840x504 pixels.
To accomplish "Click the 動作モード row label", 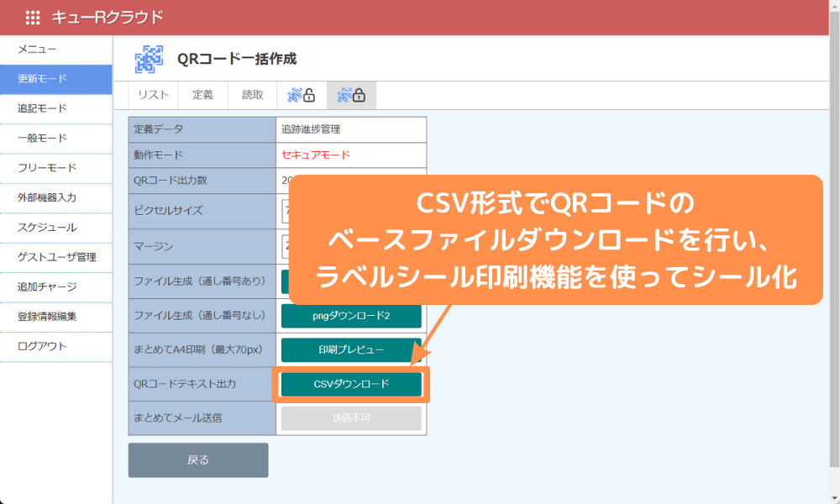I will [x=202, y=155].
